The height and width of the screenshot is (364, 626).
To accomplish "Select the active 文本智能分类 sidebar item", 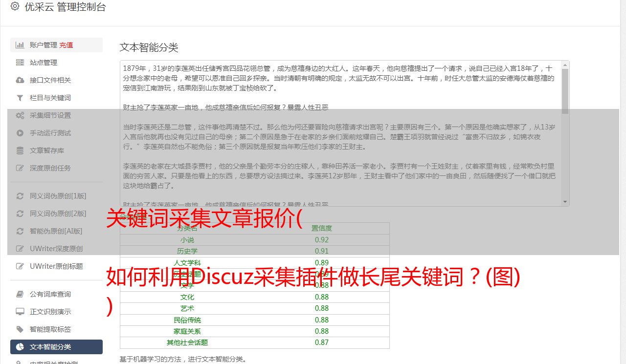I will click(x=56, y=347).
